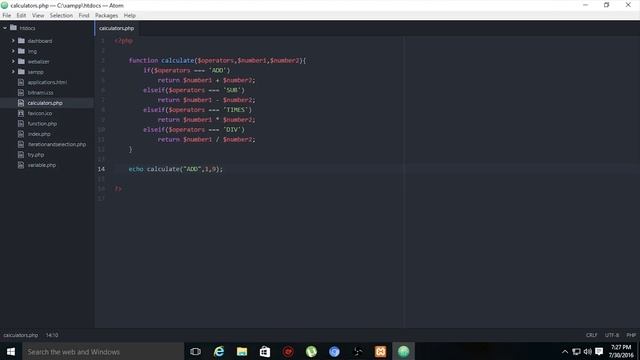Open the Action Center notifications icon

pyautogui.click(x=599, y=351)
